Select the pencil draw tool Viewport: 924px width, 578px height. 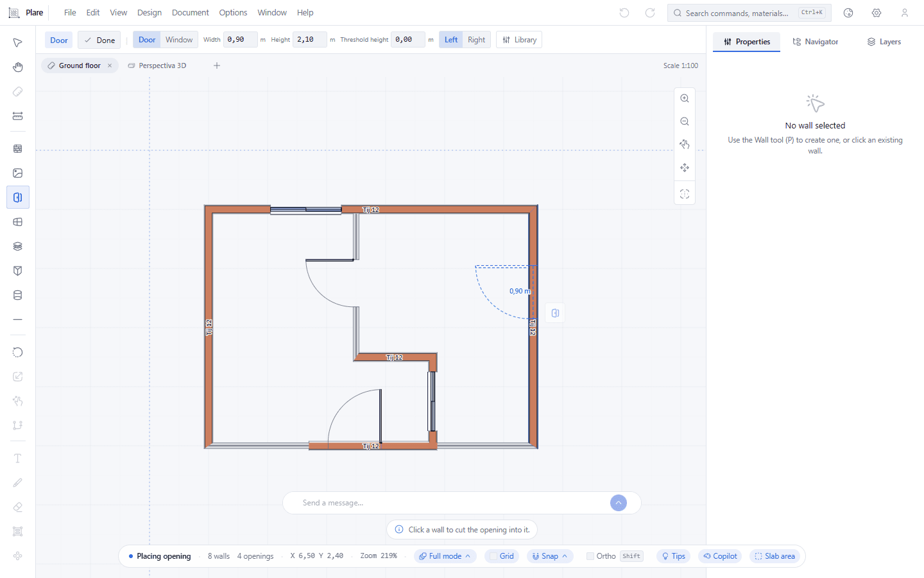(18, 482)
